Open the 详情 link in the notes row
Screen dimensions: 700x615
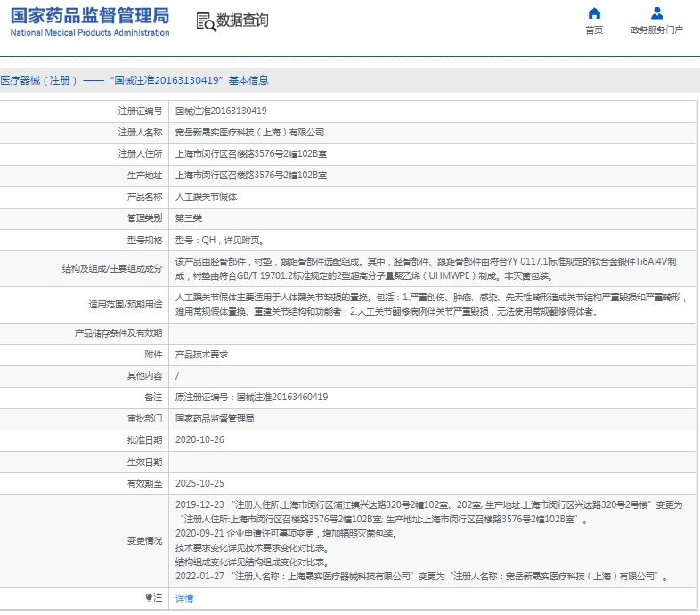pos(184,598)
